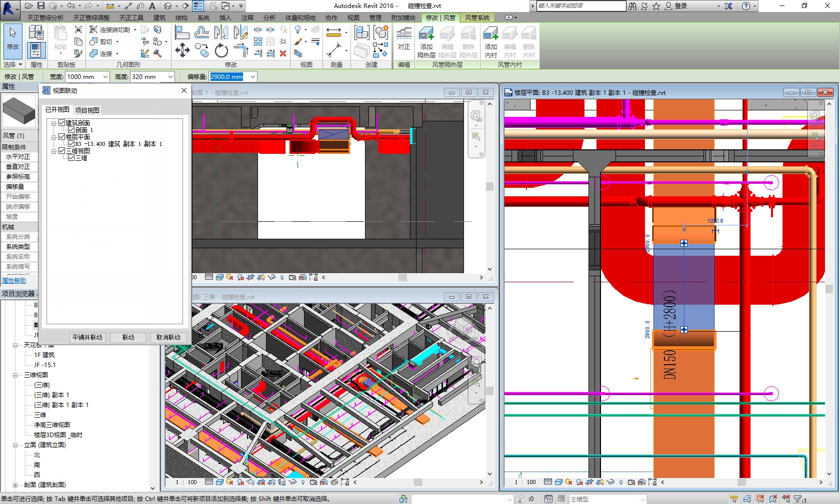Click the Copy tool in the 修改 panel
This screenshot has width=840, height=504.
coord(201,49)
